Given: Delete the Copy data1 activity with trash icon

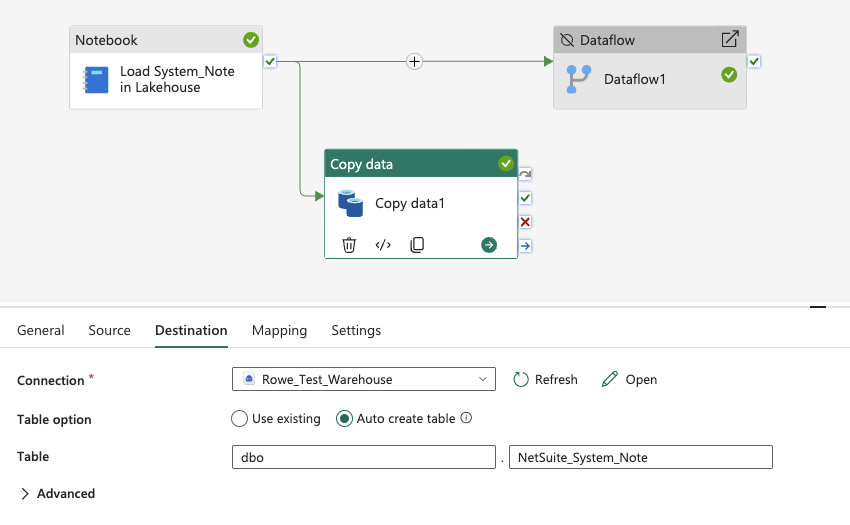Looking at the screenshot, I should (349, 245).
